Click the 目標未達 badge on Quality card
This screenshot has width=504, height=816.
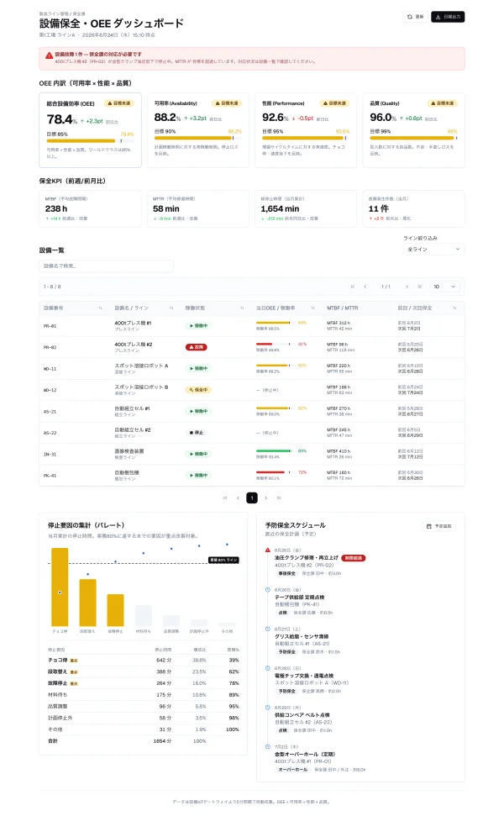442,103
